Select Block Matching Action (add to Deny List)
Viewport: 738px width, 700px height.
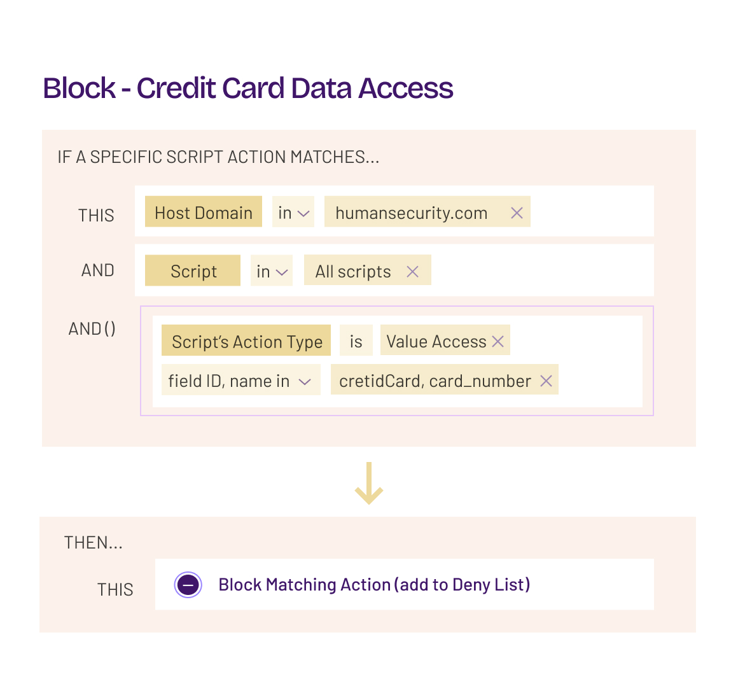point(374,585)
